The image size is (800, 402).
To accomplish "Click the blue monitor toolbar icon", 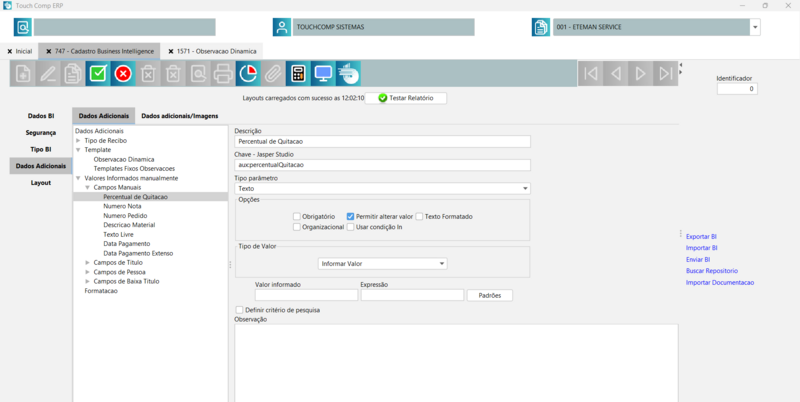I will [322, 73].
